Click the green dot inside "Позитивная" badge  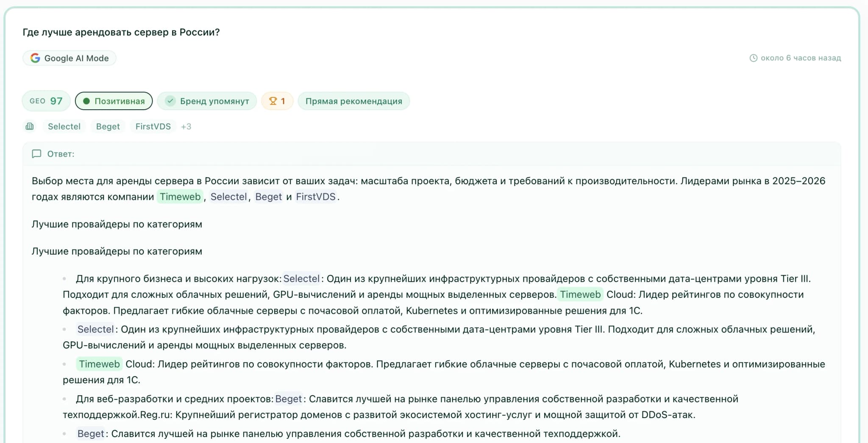87,101
